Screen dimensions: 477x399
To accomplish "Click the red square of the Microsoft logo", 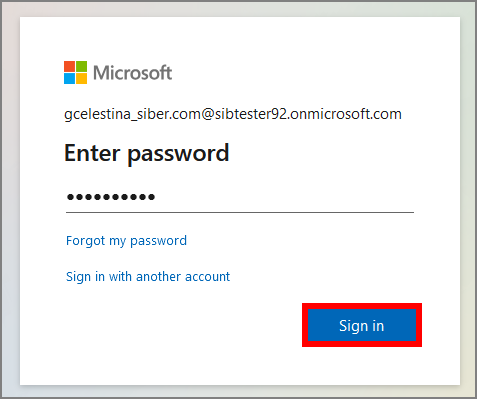I will pyautogui.click(x=69, y=66).
